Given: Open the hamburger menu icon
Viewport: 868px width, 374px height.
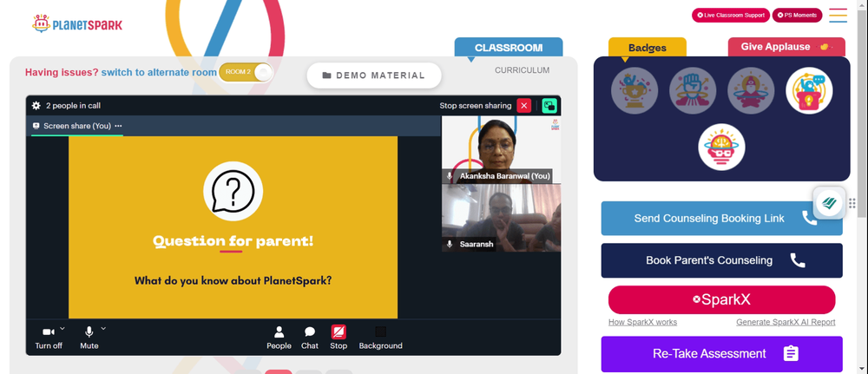Looking at the screenshot, I should (x=838, y=15).
